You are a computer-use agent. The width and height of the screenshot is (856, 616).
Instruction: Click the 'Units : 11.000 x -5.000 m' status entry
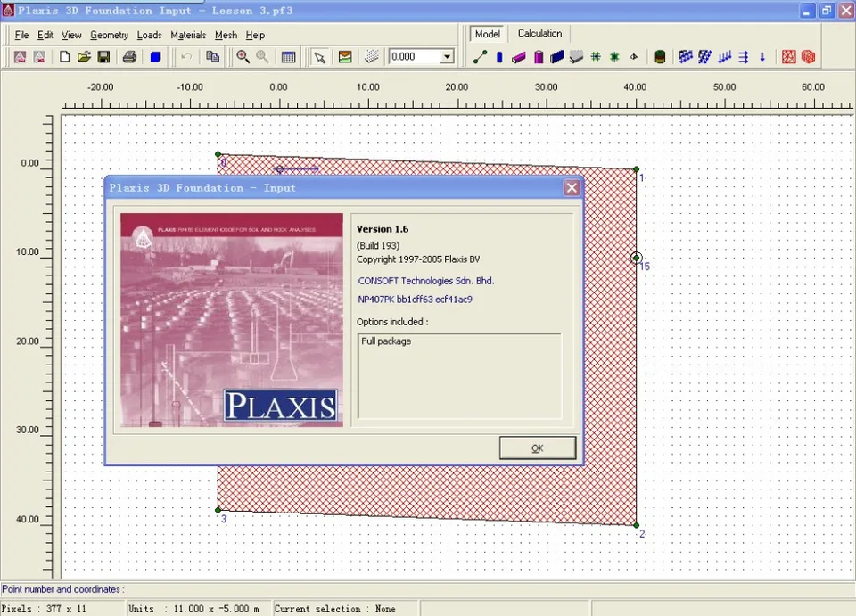tap(193, 608)
